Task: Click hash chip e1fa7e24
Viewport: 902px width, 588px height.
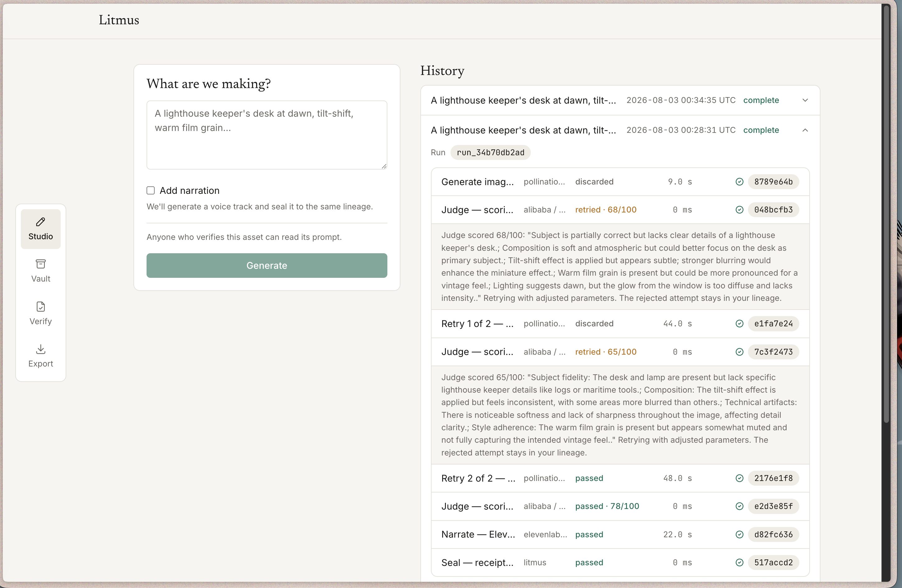Action: tap(773, 324)
